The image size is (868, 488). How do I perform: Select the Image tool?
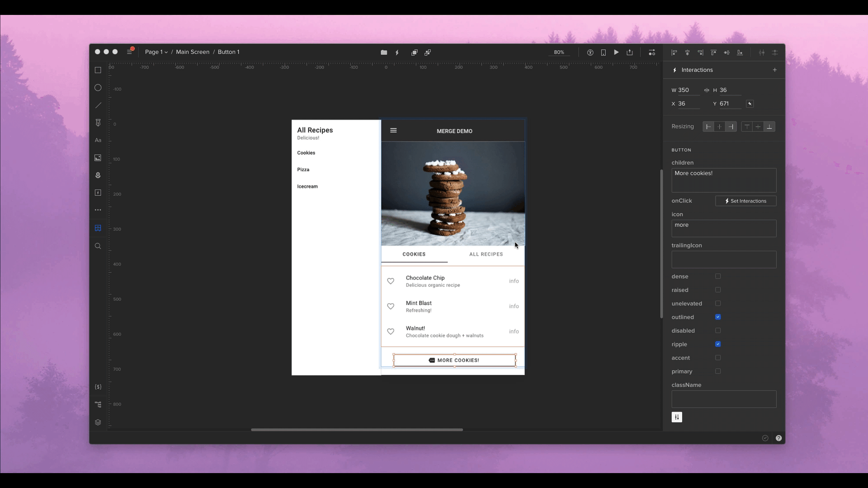tap(98, 158)
